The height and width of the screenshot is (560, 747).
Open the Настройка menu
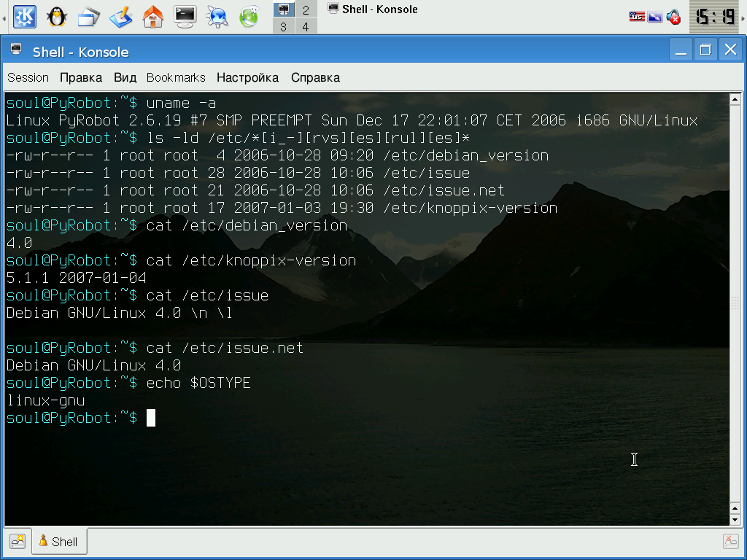coord(247,77)
